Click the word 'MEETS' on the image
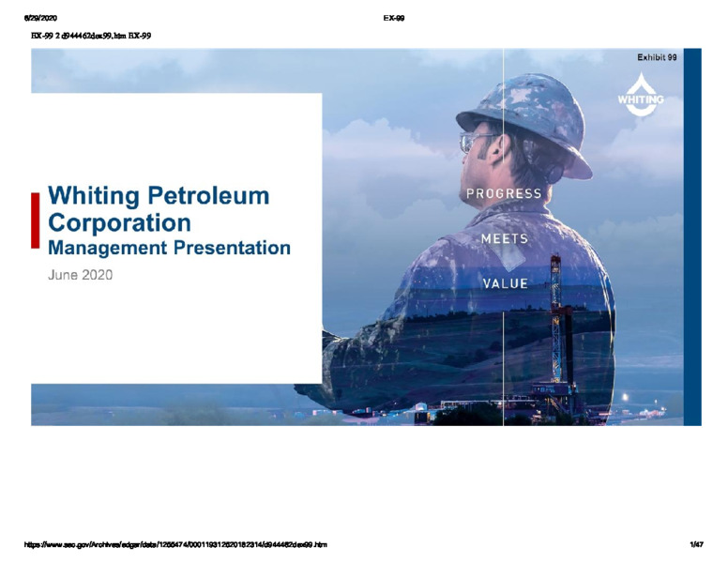This screenshot has width=728, height=563. pos(505,238)
